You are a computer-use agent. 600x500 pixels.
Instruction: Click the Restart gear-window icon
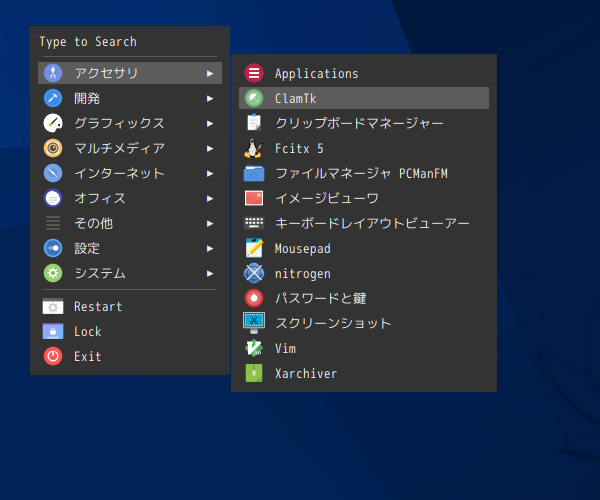[x=53, y=306]
